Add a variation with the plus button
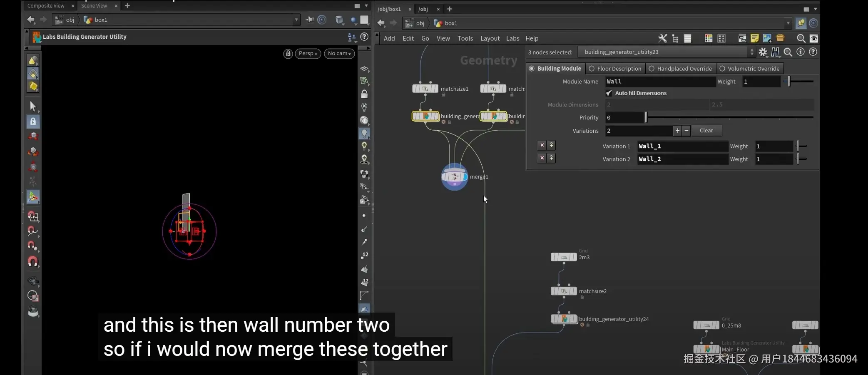The height and width of the screenshot is (375, 868). tap(678, 131)
